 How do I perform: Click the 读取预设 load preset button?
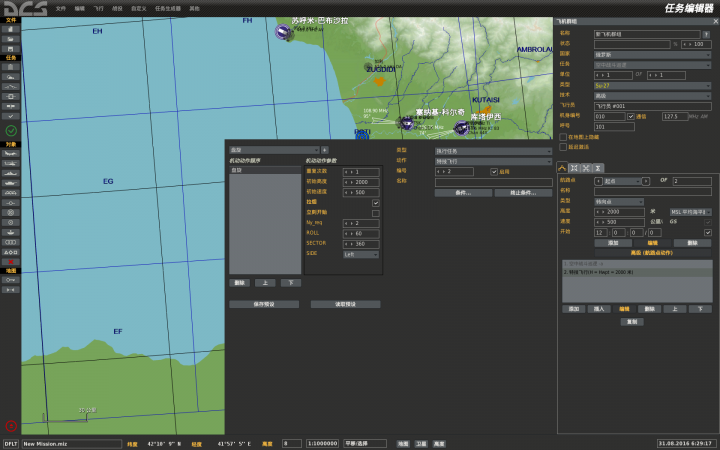point(345,304)
